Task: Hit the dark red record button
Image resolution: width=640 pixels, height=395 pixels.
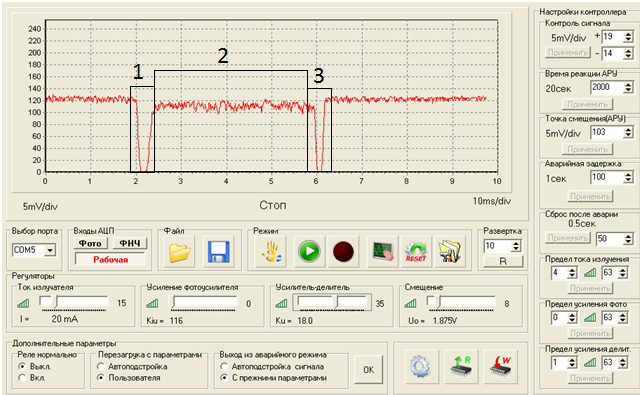Action: [x=343, y=252]
